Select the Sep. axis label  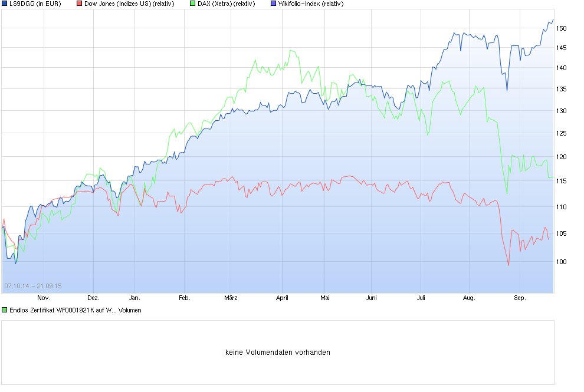[x=520, y=298]
